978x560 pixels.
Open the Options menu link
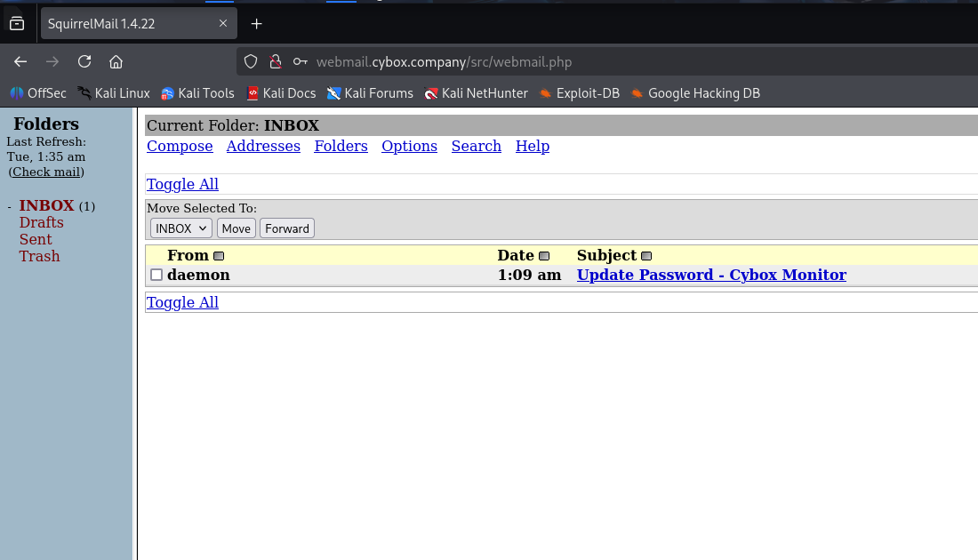coord(409,146)
